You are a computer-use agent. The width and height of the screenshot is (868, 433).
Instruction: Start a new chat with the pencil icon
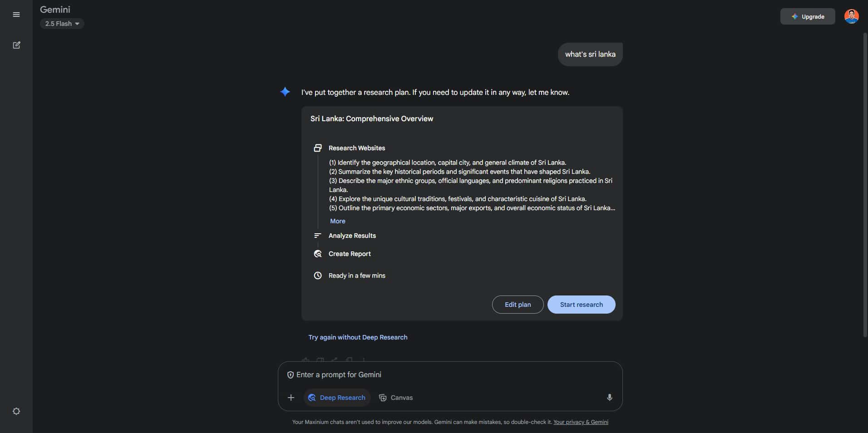pos(16,45)
